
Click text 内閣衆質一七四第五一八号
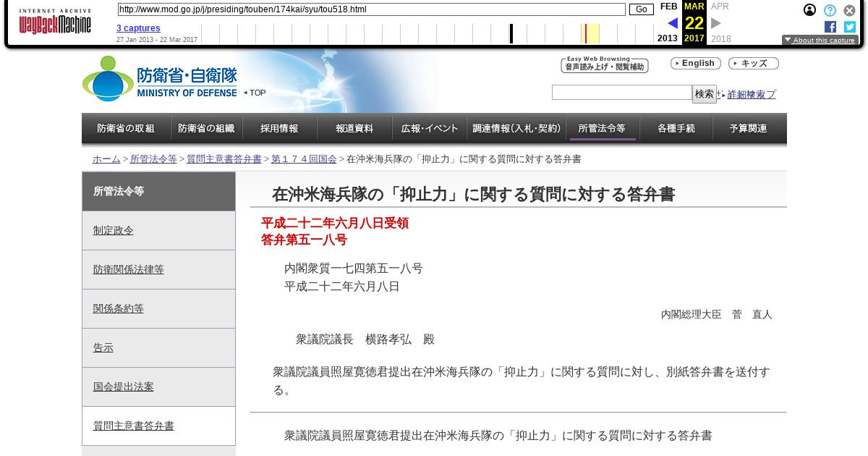click(x=354, y=269)
